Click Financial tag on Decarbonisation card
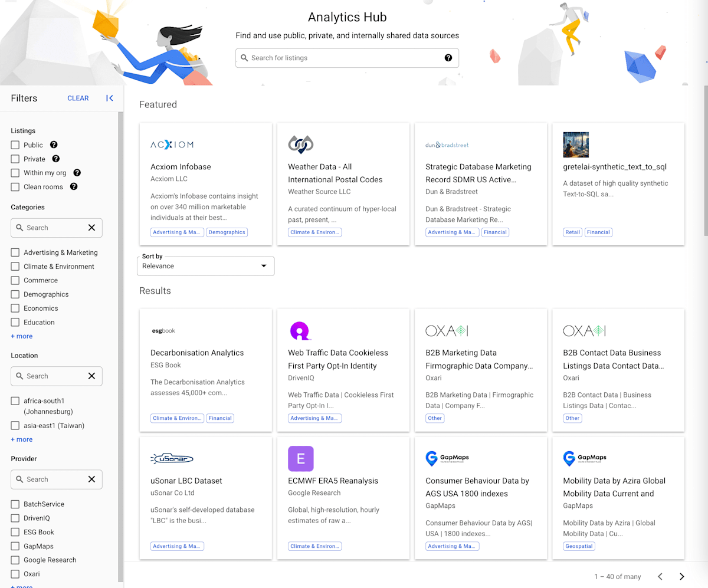Screen dimensions: 708x588 220,418
